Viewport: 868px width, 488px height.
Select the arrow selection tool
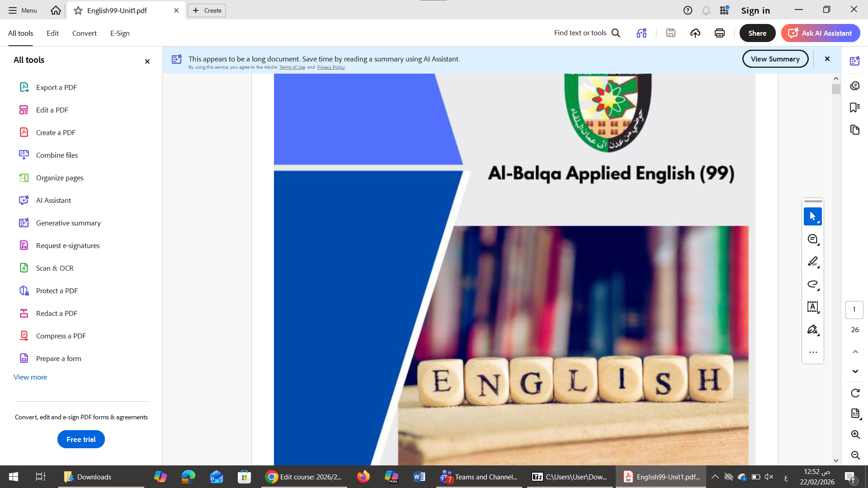tap(812, 216)
